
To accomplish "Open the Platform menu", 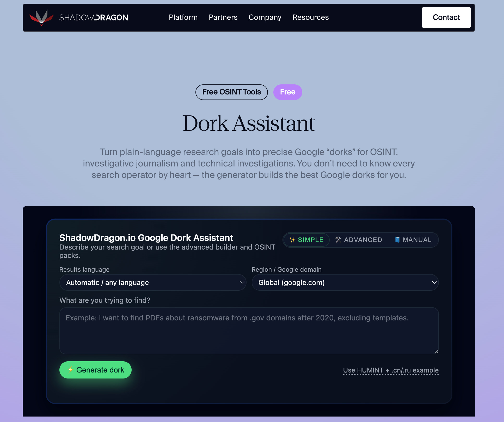I will pyautogui.click(x=183, y=17).
